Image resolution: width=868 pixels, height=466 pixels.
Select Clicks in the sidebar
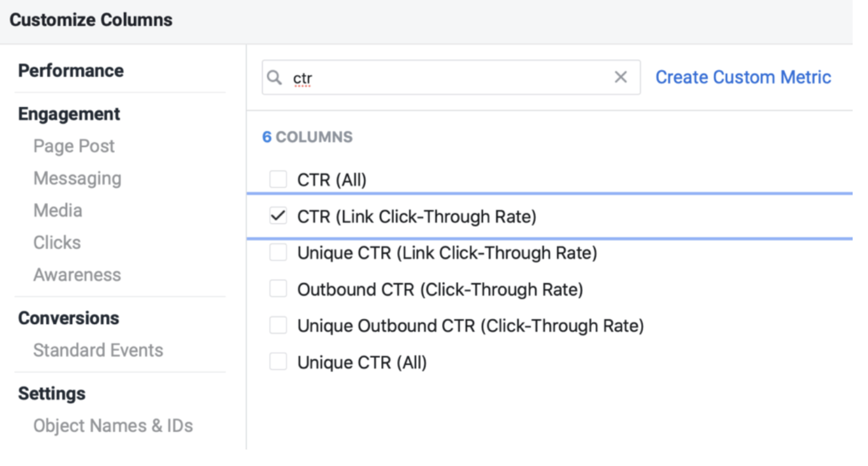[57, 242]
